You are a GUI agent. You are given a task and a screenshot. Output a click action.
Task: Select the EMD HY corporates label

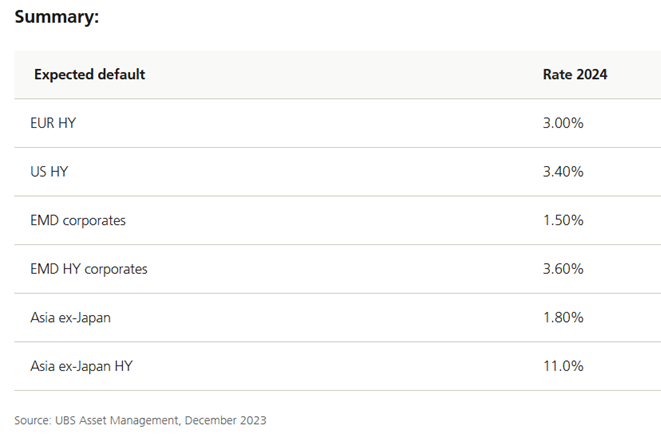point(90,269)
